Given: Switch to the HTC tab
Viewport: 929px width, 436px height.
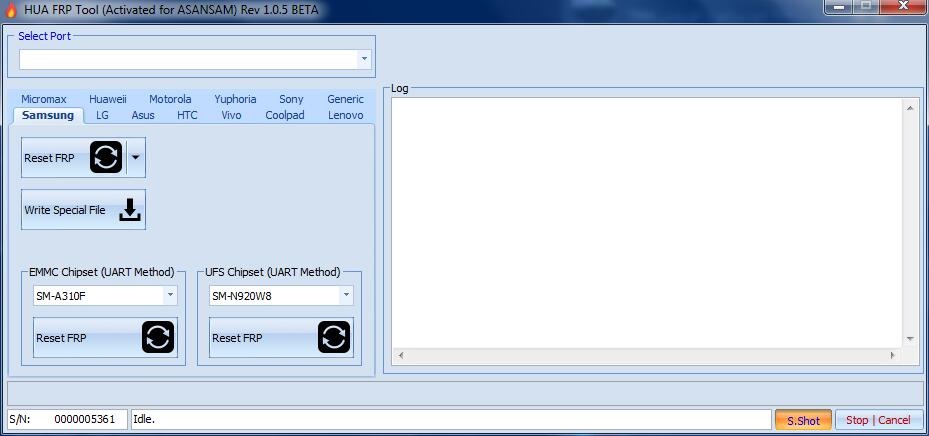Looking at the screenshot, I should click(x=187, y=115).
